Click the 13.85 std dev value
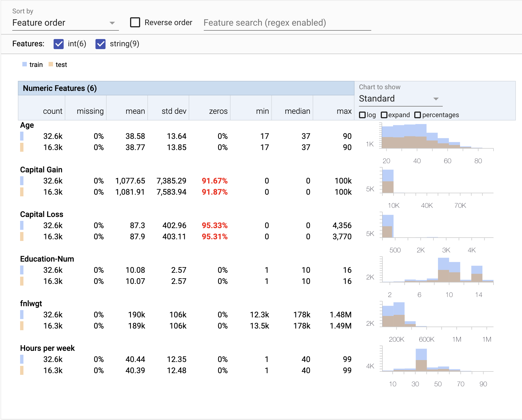Viewport: 522px width, 420px height. click(x=177, y=147)
